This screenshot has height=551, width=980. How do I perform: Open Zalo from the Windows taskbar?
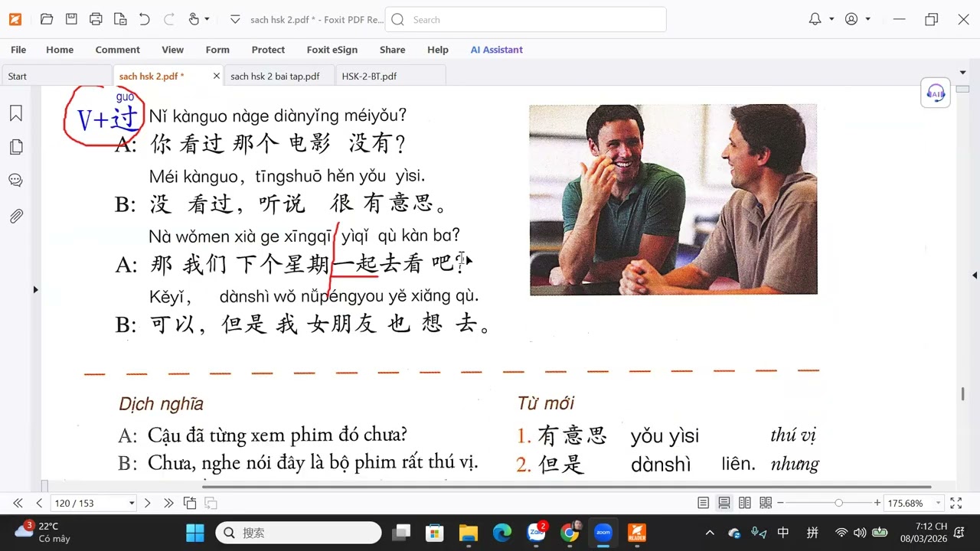point(536,533)
